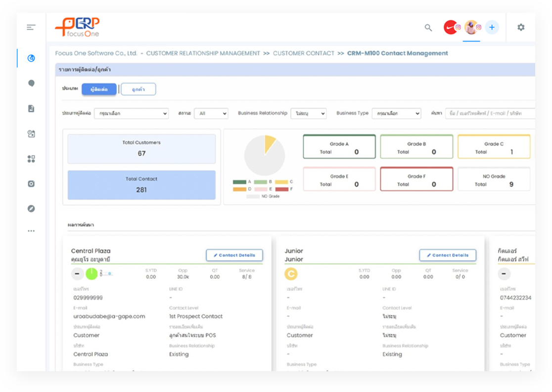552x392 pixels.
Task: Click CUSTOMER CONTACT breadcrumb
Action: 304,53
